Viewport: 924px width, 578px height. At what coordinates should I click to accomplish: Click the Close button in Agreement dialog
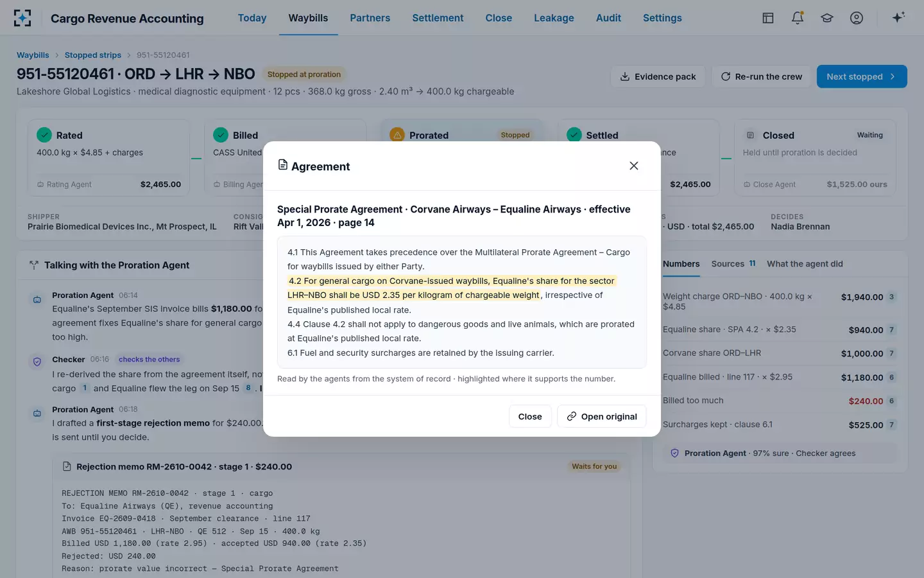(x=530, y=416)
